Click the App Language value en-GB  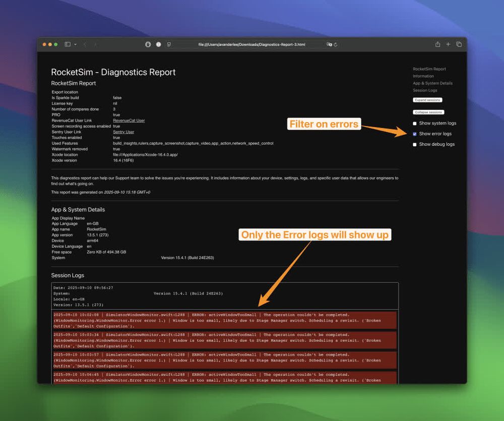point(93,223)
